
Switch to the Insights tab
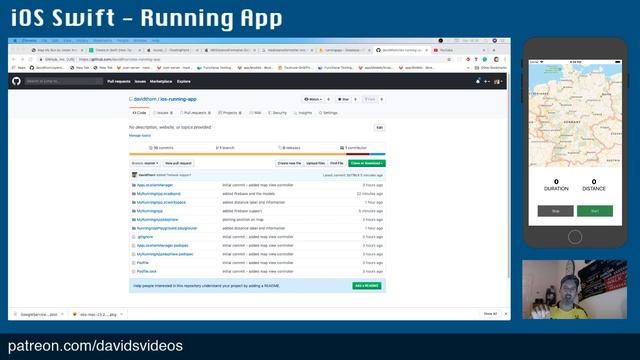pyautogui.click(x=303, y=113)
